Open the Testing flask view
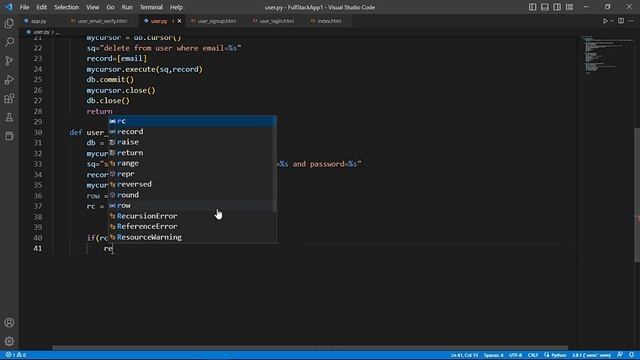Screen dimensions: 640x360 point(9,118)
